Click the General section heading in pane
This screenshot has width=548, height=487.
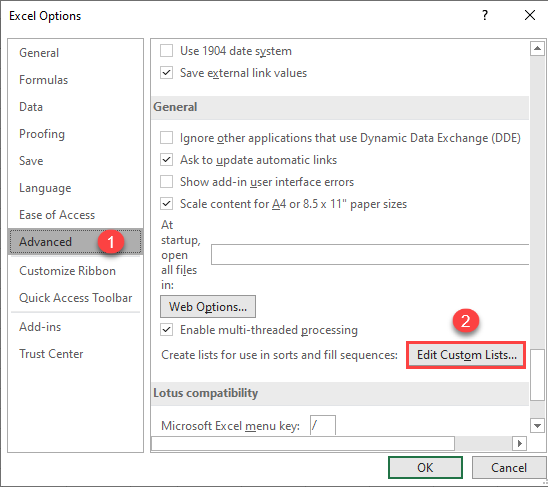(175, 107)
